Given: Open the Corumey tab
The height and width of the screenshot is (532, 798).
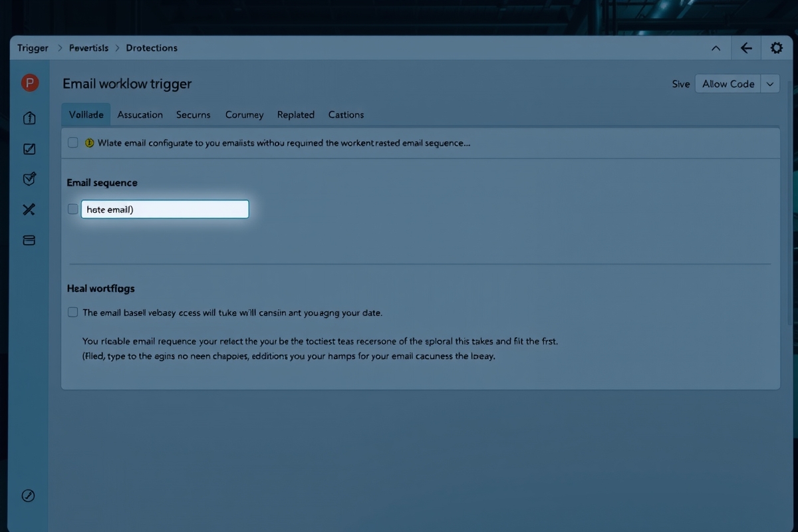Looking at the screenshot, I should click(x=244, y=114).
